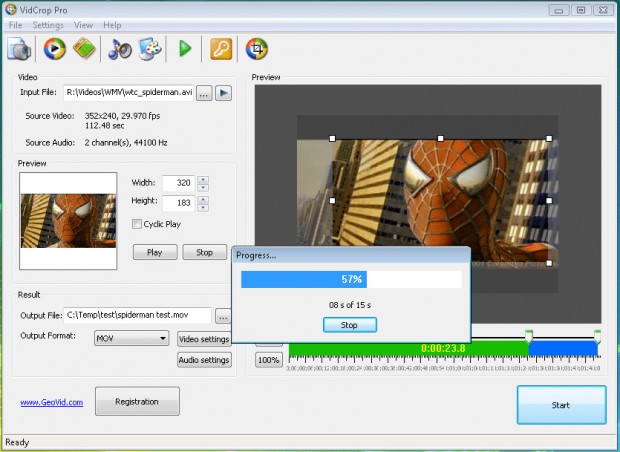The width and height of the screenshot is (620, 452).
Task: Click the small Spiderman preview thumbnail
Action: coord(68,221)
